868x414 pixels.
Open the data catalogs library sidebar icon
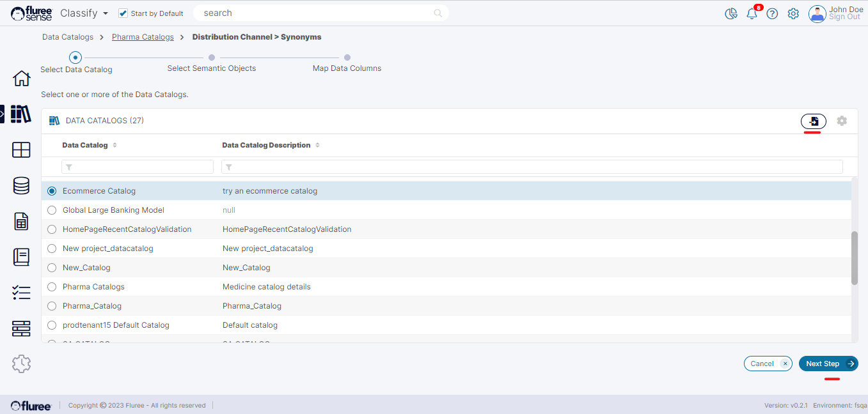click(x=21, y=114)
